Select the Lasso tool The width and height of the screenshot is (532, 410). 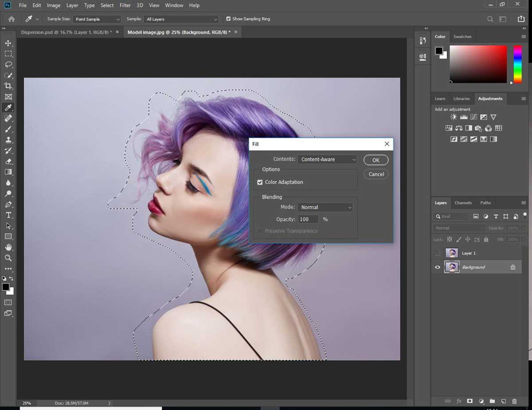8,64
